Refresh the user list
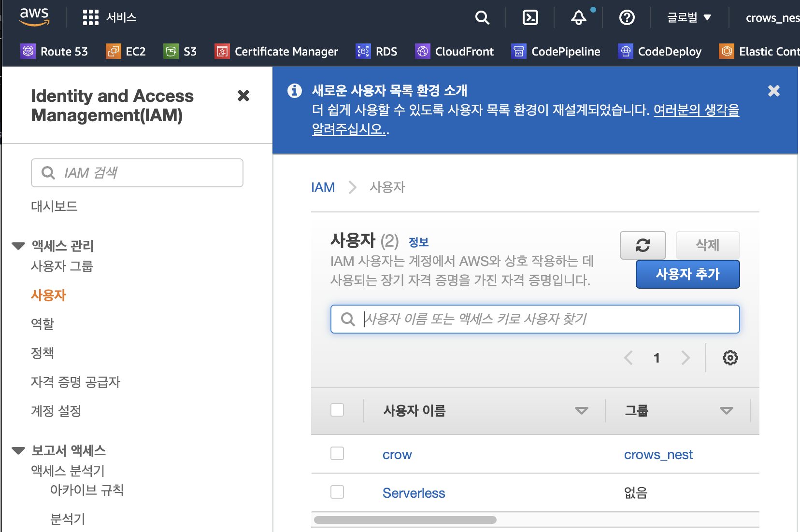This screenshot has height=532, width=800. [643, 245]
